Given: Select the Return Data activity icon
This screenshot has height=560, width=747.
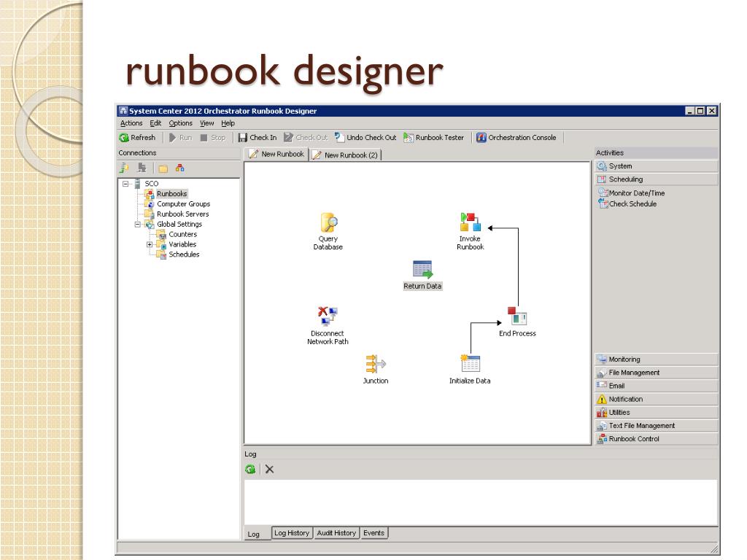Looking at the screenshot, I should pyautogui.click(x=422, y=269).
